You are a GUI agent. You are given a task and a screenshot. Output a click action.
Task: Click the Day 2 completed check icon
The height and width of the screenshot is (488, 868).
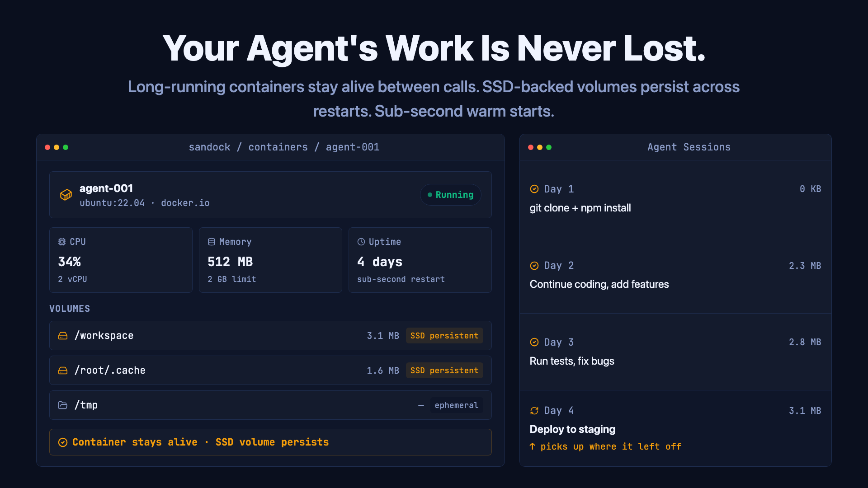tap(534, 266)
